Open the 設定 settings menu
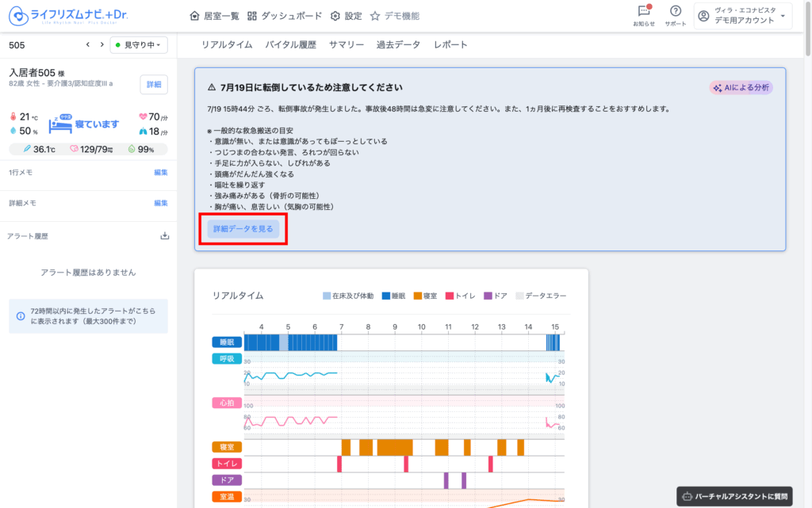This screenshot has width=812, height=508. (x=347, y=16)
